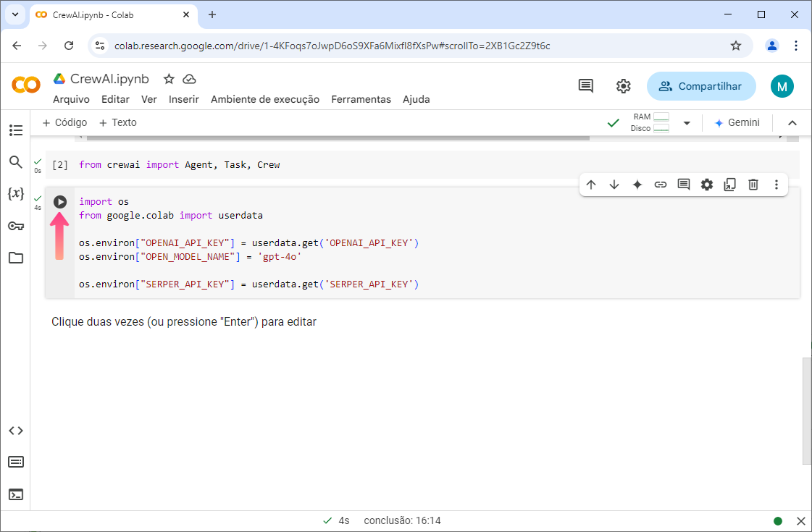Open the notebook comments panel
This screenshot has width=812, height=532.
[586, 86]
